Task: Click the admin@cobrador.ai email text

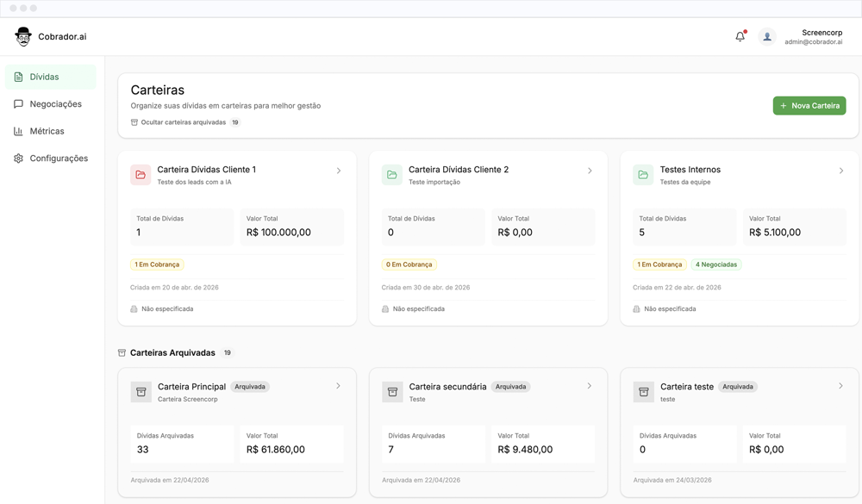Action: click(x=814, y=41)
